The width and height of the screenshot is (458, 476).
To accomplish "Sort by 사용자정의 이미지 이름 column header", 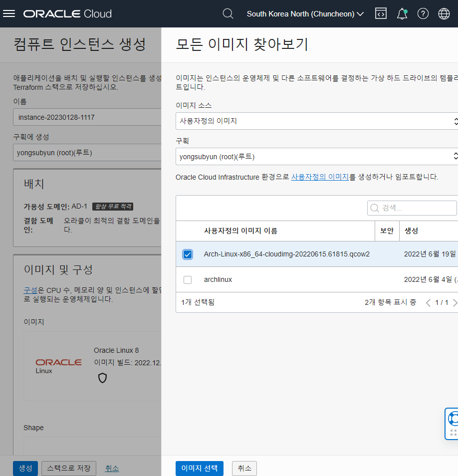I will (x=240, y=231).
